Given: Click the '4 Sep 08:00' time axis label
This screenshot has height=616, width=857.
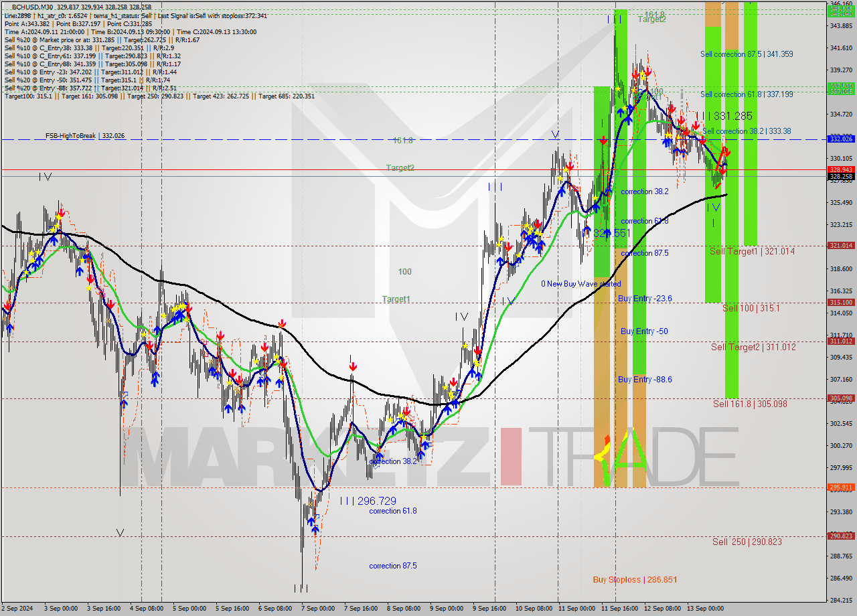Looking at the screenshot, I should pos(146,609).
